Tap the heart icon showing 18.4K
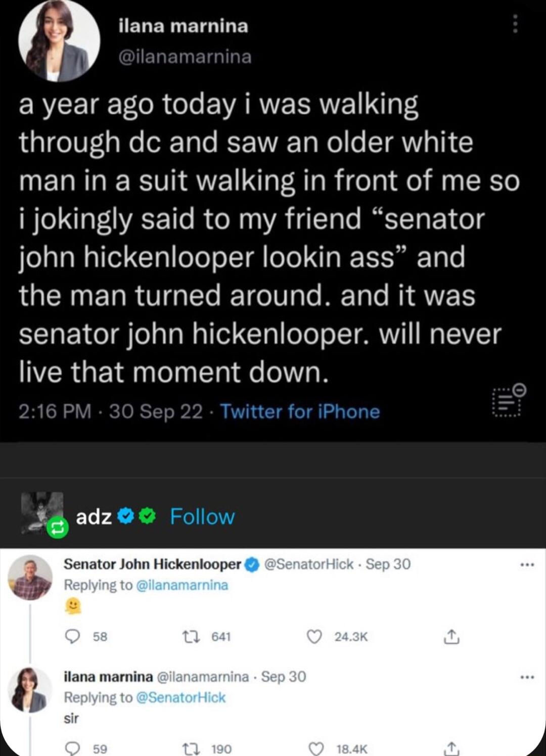 (x=314, y=747)
